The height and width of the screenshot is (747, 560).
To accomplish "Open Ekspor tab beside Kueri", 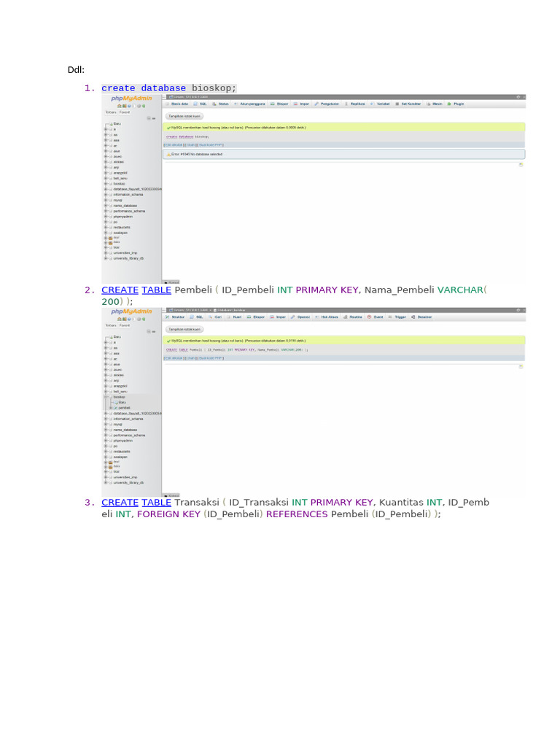I will (x=256, y=317).
